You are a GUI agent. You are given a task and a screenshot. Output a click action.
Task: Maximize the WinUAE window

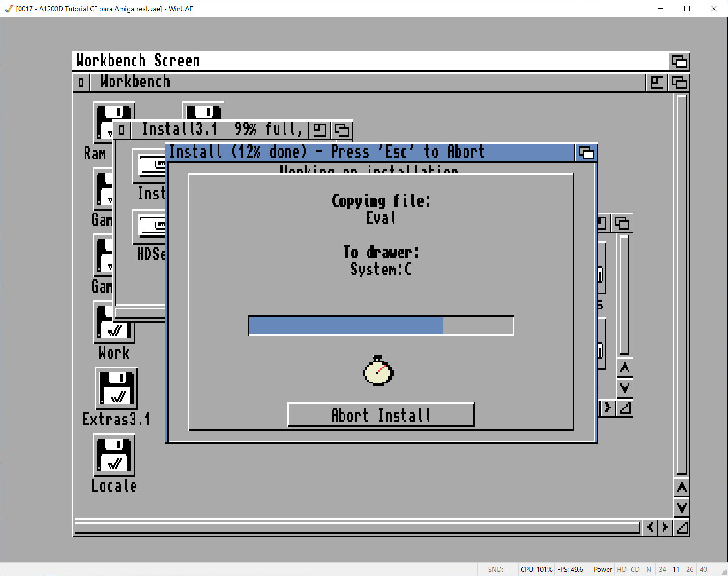point(687,9)
